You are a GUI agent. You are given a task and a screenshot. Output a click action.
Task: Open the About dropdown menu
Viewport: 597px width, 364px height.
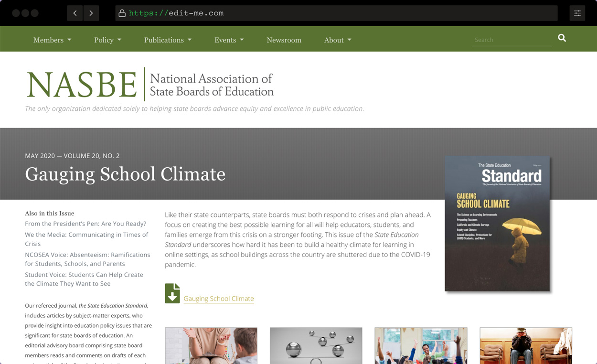click(338, 40)
